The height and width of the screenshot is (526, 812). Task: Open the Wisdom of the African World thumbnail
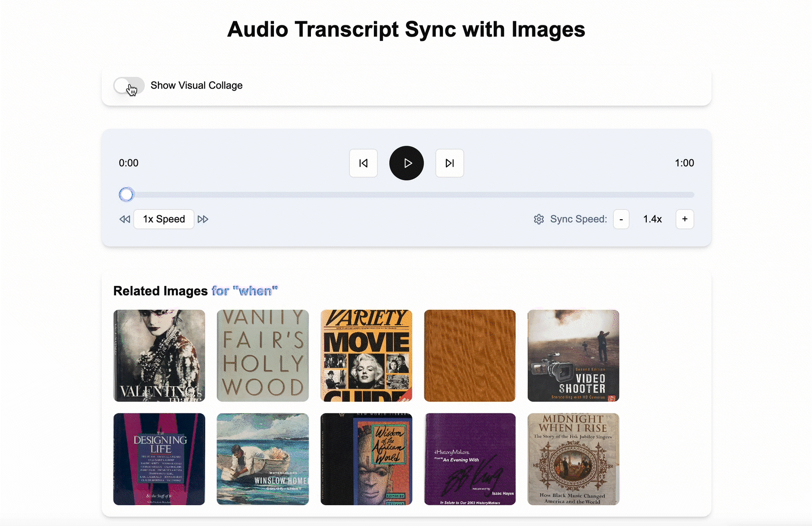pyautogui.click(x=367, y=459)
